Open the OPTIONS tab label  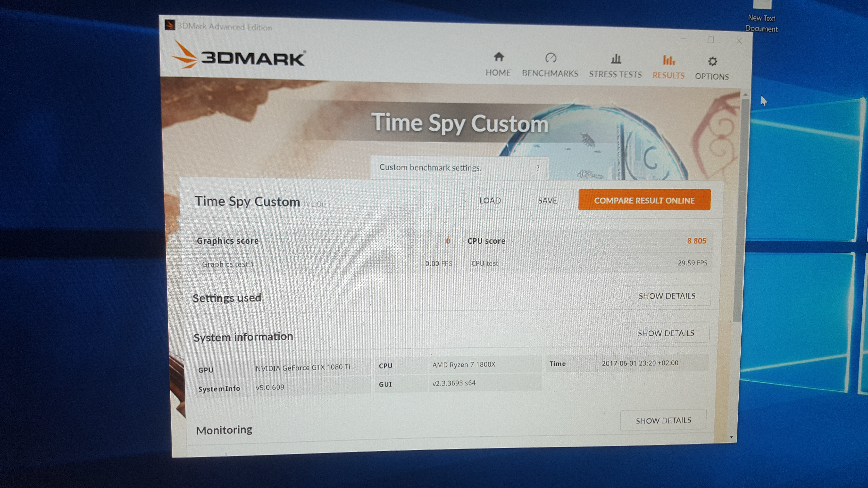click(712, 76)
